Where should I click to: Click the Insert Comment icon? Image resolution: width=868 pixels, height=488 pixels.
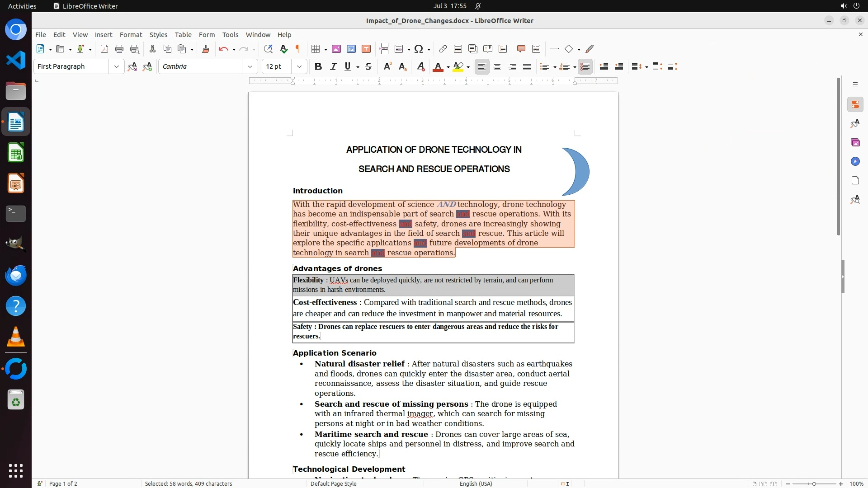(521, 49)
